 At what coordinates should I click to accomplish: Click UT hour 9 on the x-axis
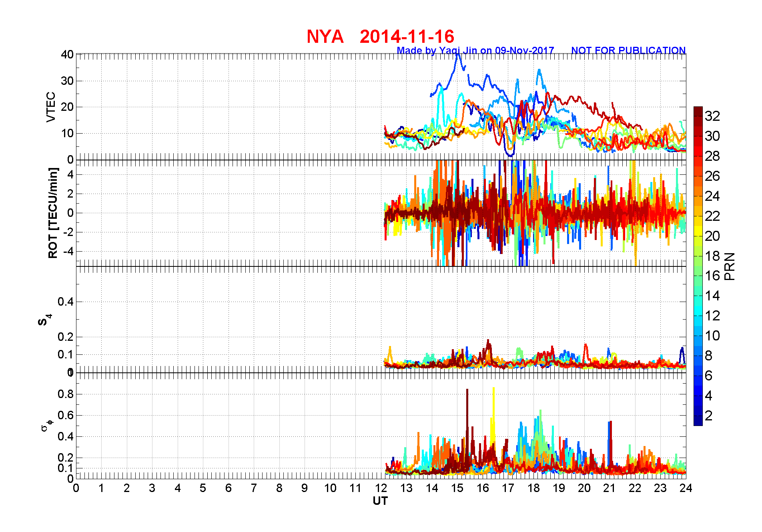(x=305, y=488)
